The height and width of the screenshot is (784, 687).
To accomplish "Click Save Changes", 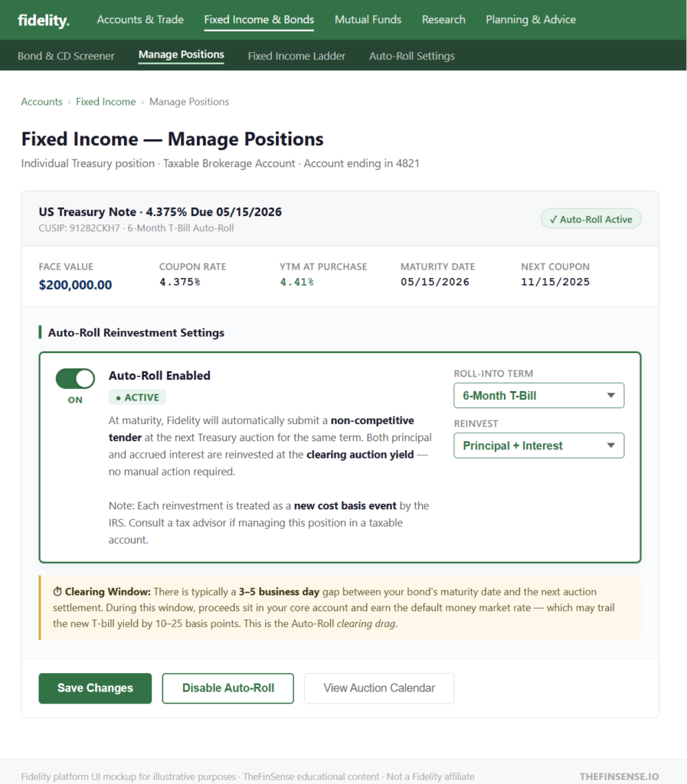I will point(95,688).
